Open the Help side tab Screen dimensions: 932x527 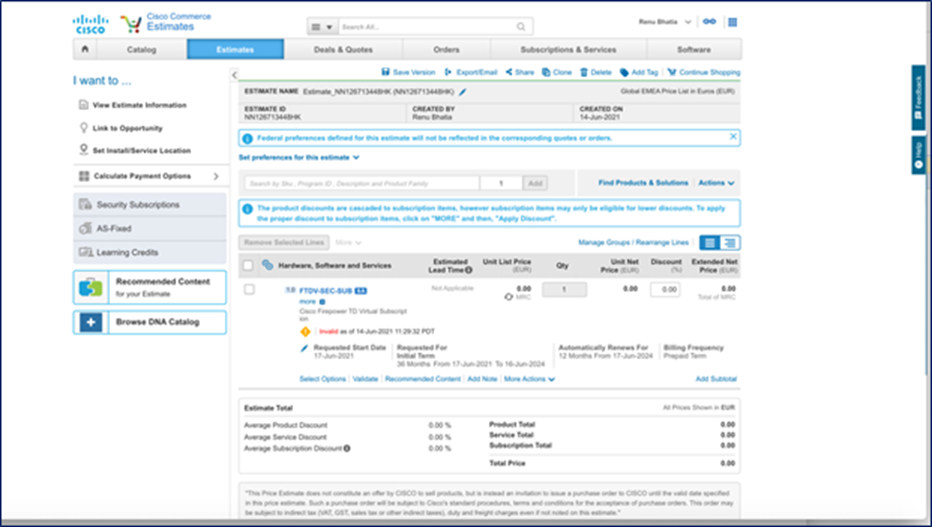[918, 156]
